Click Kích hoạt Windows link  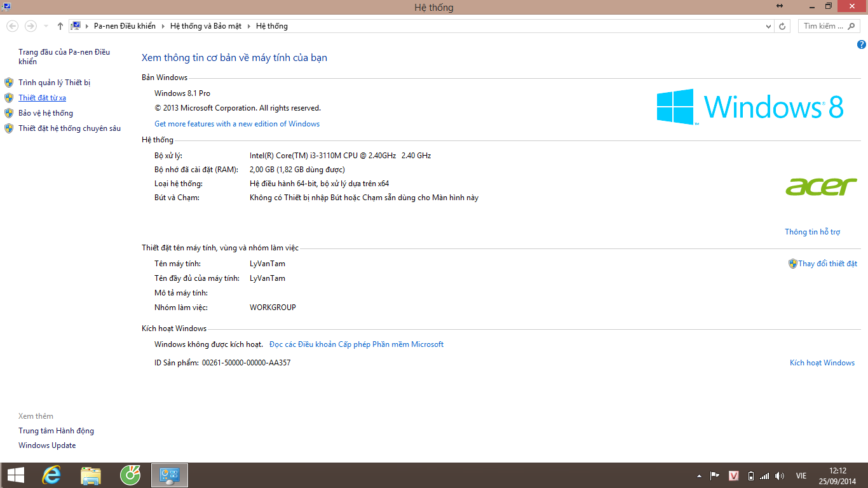(x=822, y=363)
